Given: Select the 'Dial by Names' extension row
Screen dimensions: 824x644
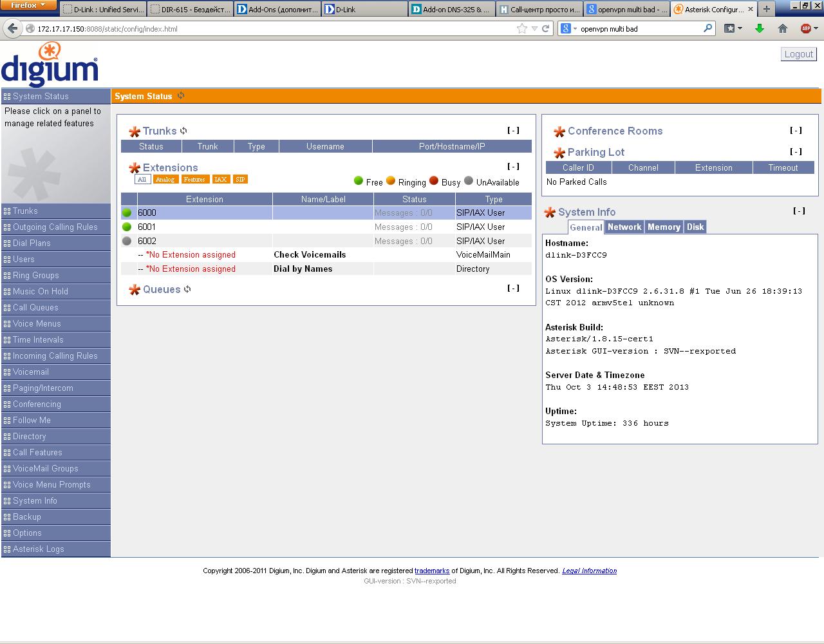Looking at the screenshot, I should [x=326, y=269].
